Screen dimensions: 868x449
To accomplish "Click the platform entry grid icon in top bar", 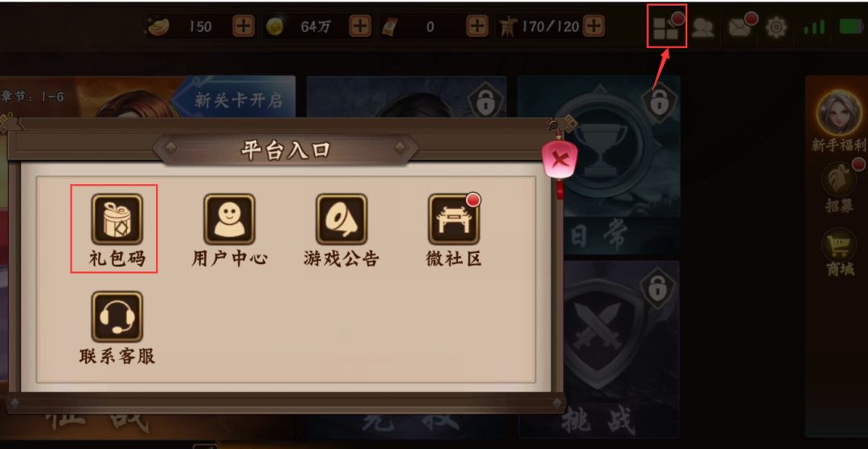I will 666,27.
